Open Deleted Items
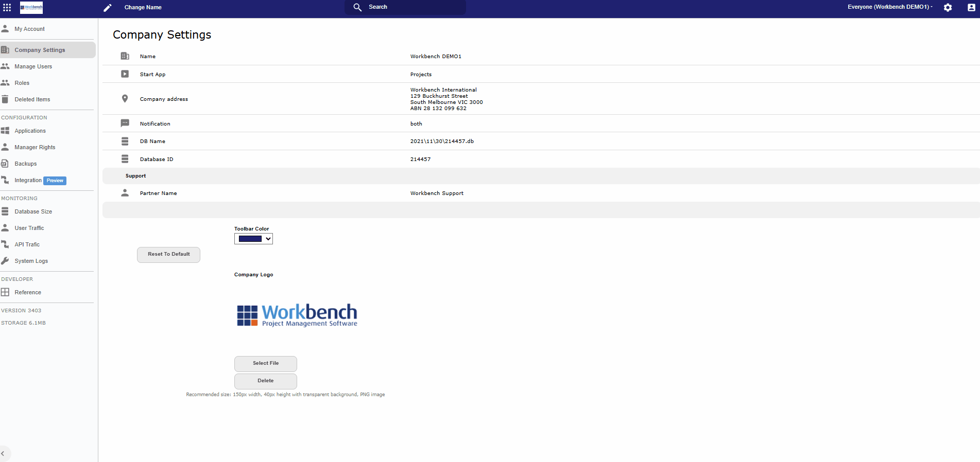Viewport: 980px width, 462px height. 32,99
